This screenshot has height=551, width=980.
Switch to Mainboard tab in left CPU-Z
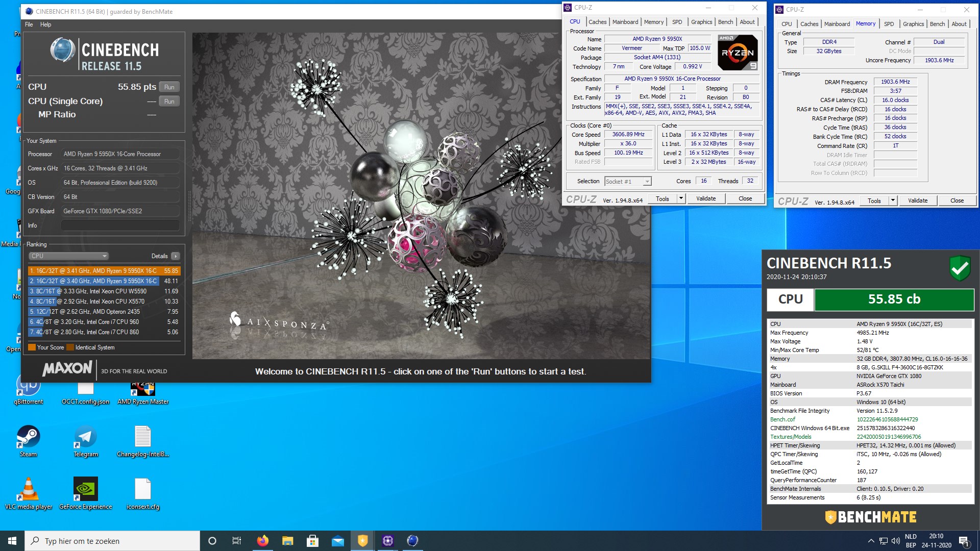click(x=625, y=22)
